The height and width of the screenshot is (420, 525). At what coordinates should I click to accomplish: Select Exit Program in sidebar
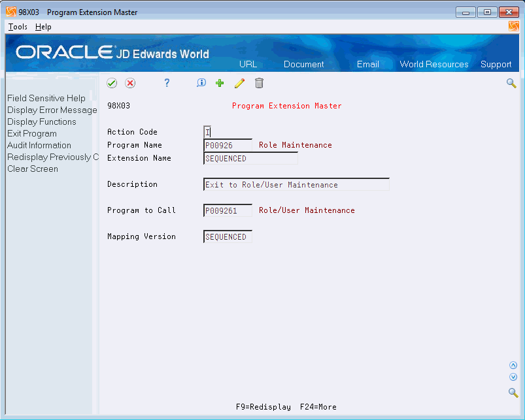coord(32,133)
